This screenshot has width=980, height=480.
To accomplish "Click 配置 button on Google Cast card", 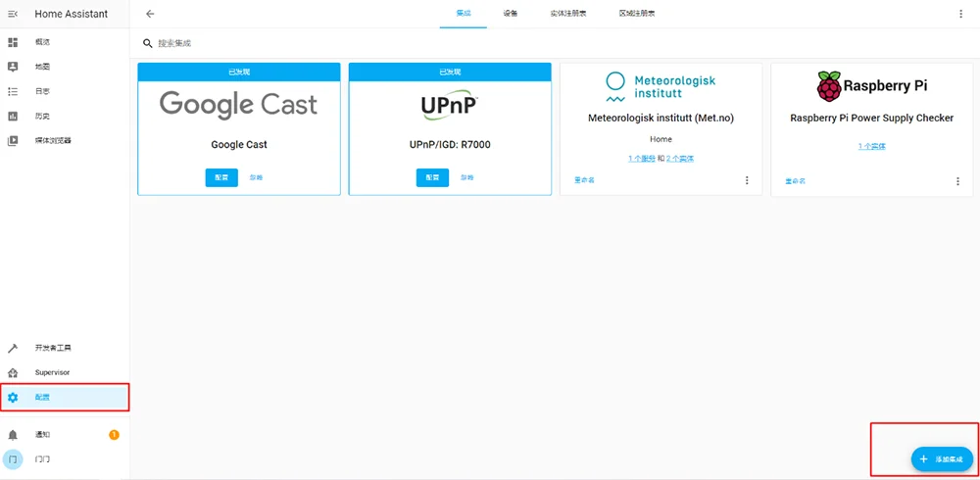I will point(221,177).
